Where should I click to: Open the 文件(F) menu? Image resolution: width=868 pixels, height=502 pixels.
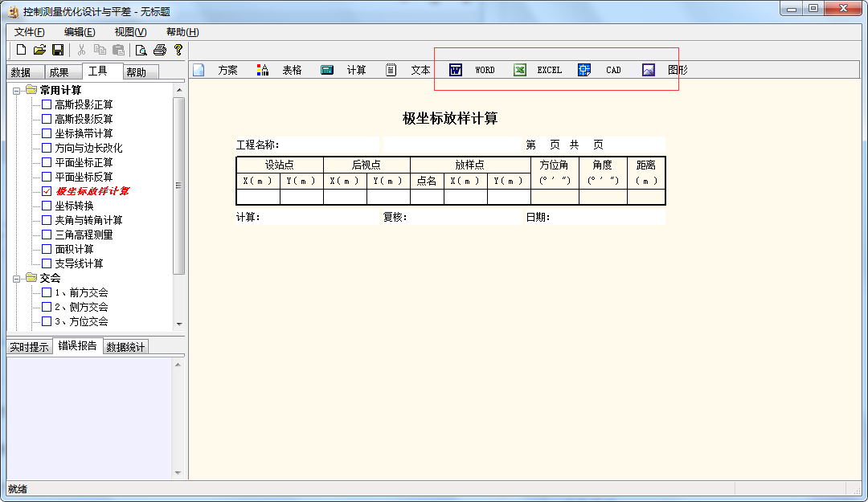click(30, 32)
